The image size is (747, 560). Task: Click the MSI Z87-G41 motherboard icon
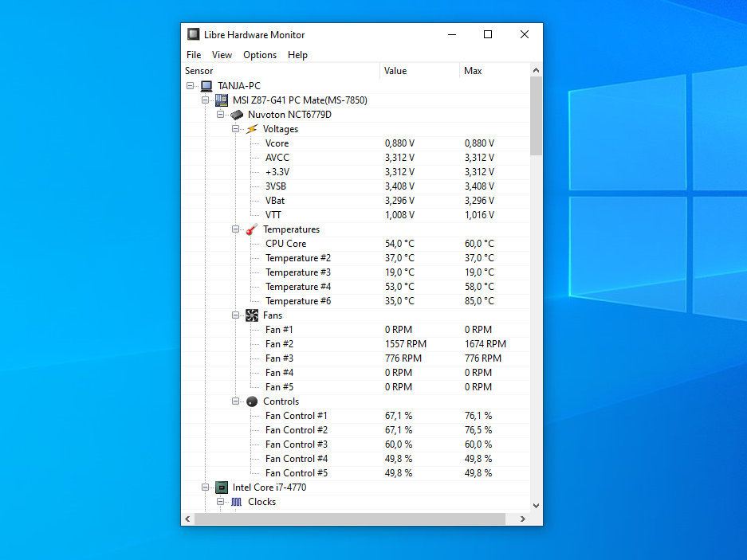point(221,100)
